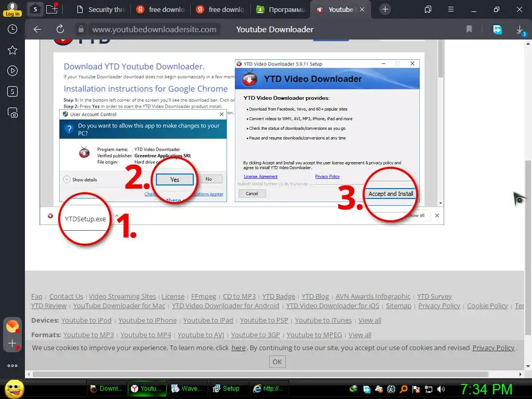
Task: Open the screenshot tool icon in sidebar
Action: (x=12, y=113)
